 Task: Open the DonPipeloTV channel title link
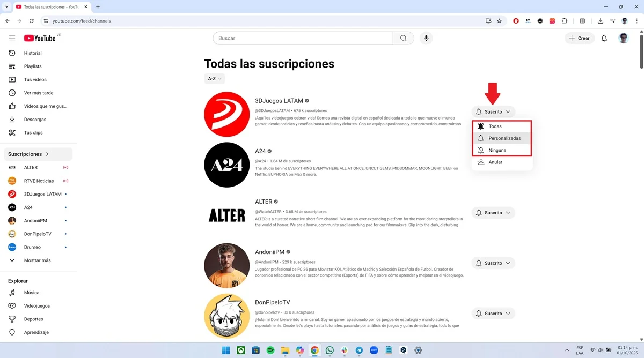coord(273,302)
